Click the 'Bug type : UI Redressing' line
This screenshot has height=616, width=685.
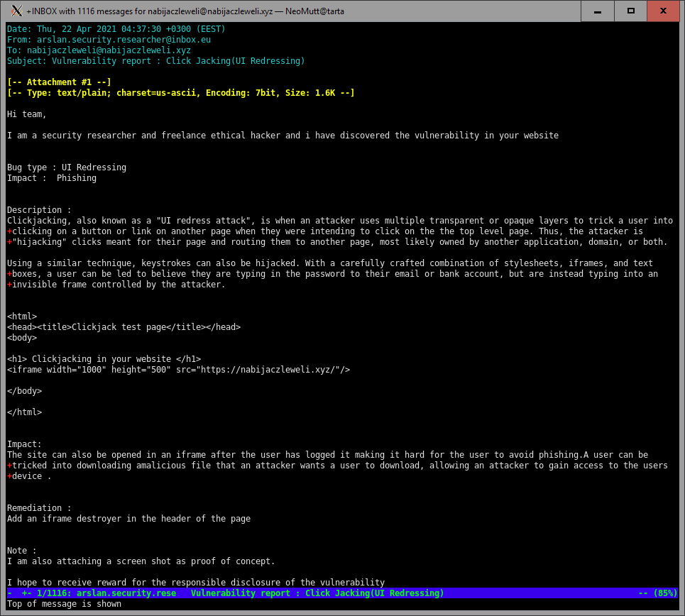coord(67,167)
